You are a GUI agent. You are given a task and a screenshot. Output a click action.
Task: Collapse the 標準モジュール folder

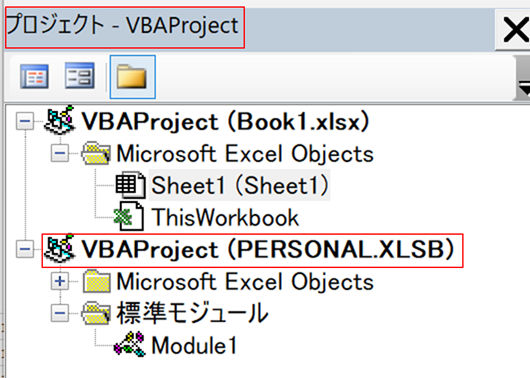pos(60,313)
